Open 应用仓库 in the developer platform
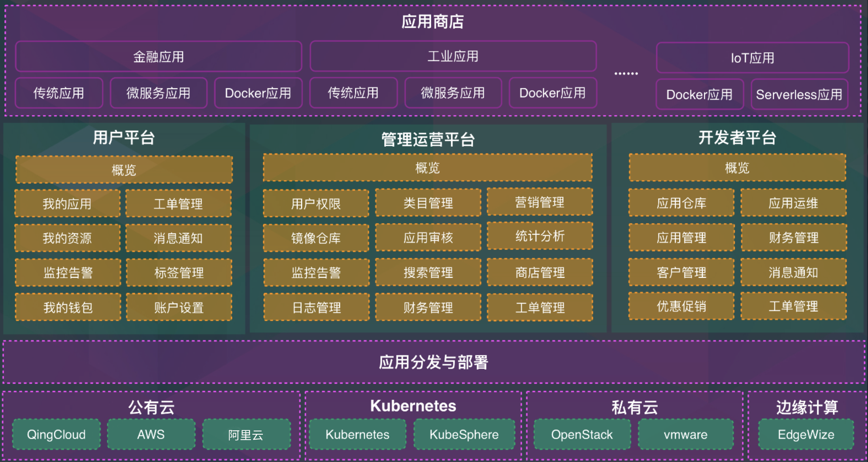Screen dimensions: 868x462 [x=681, y=203]
